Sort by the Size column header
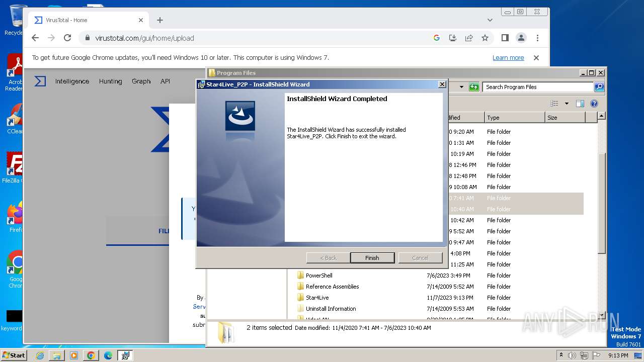644x362 pixels. pos(566,118)
